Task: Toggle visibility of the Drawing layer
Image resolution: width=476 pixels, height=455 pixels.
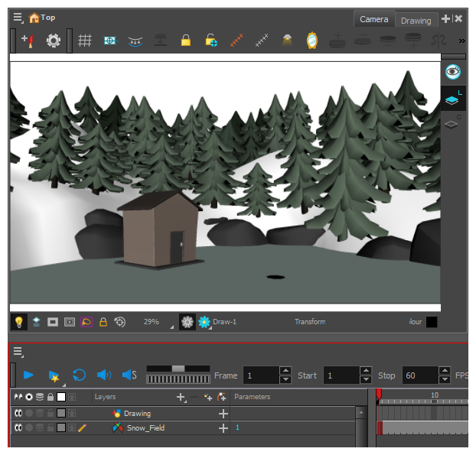Action: point(18,414)
